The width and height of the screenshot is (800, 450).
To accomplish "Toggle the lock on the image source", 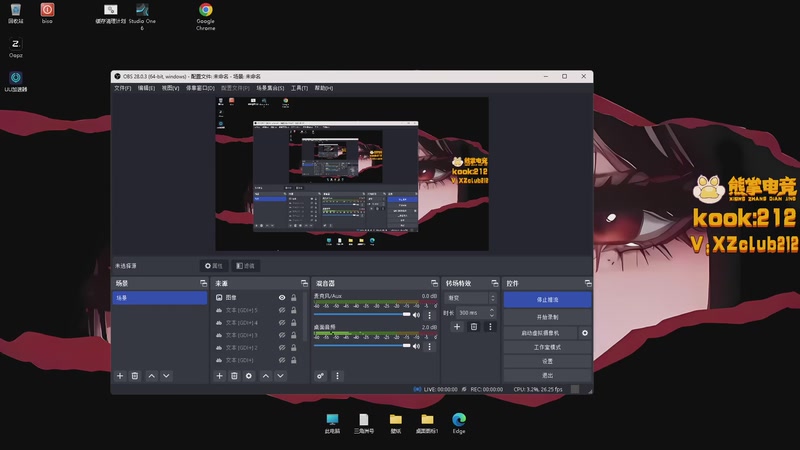I will pyautogui.click(x=293, y=297).
